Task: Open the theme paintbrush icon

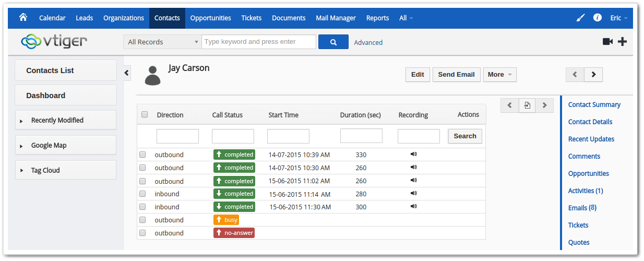Action: (x=580, y=18)
